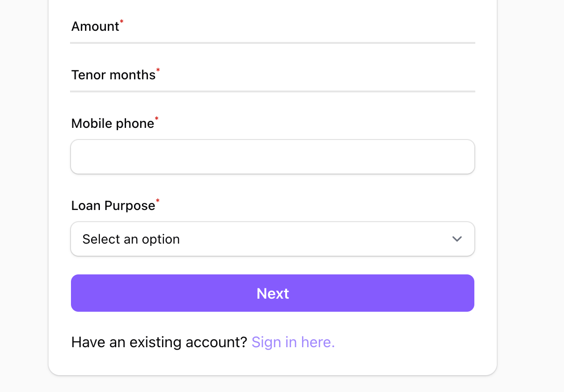
Task: Click the Loan Purpose label
Action: pyautogui.click(x=113, y=206)
